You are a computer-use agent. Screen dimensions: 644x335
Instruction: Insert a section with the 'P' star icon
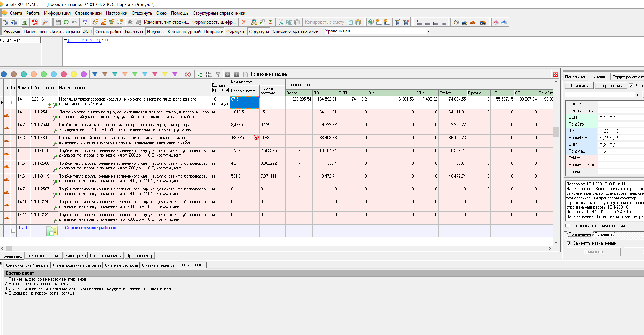coord(379,22)
